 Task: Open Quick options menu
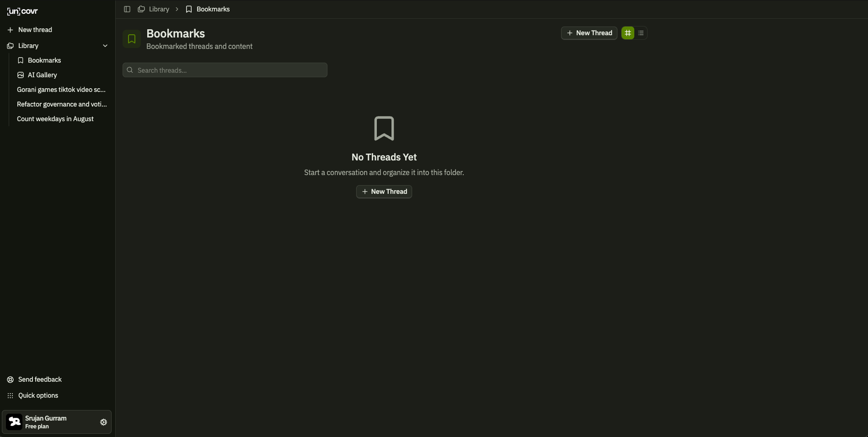(x=38, y=395)
